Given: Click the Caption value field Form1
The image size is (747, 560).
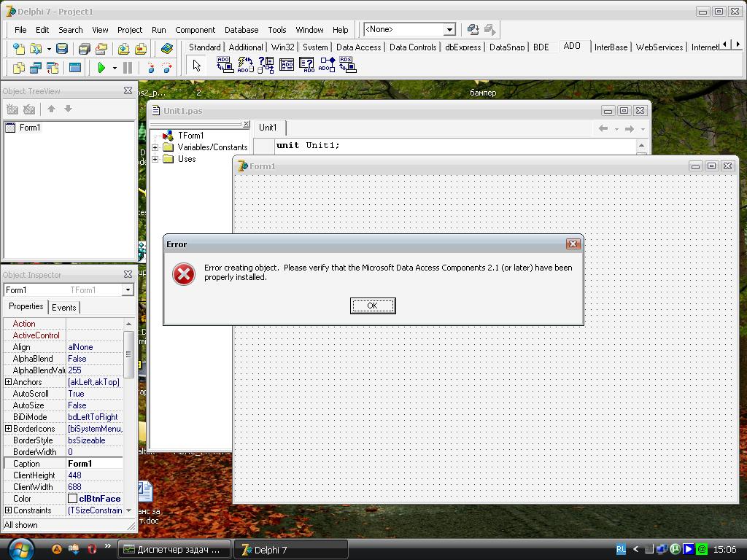Looking at the screenshot, I should (94, 463).
